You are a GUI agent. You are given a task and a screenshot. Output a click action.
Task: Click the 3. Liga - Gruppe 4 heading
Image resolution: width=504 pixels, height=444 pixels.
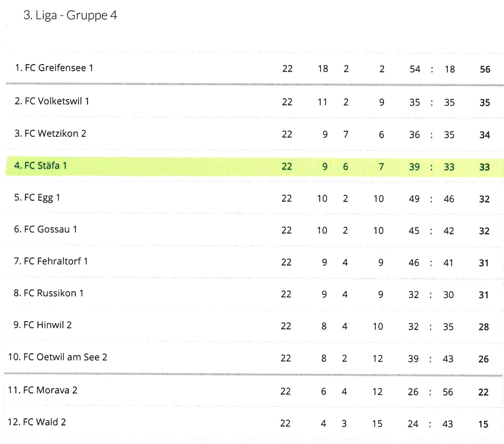[70, 15]
